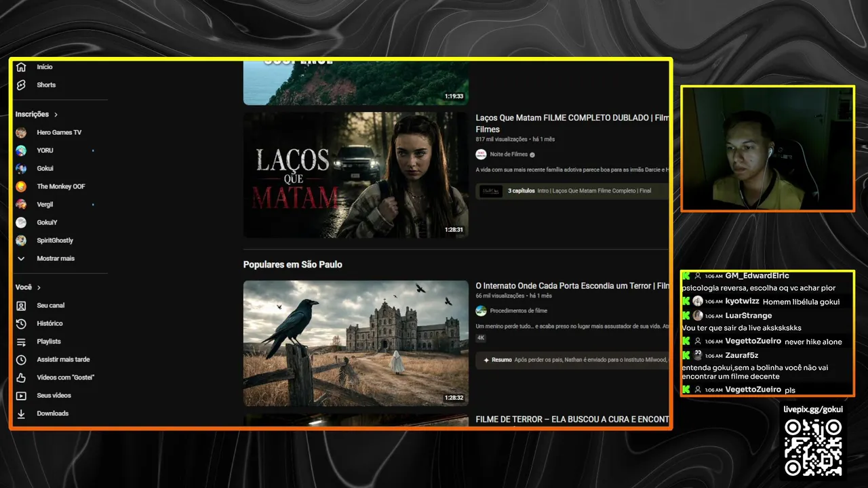Open the Gokui subscription avatar
868x488 pixels.
coord(21,168)
